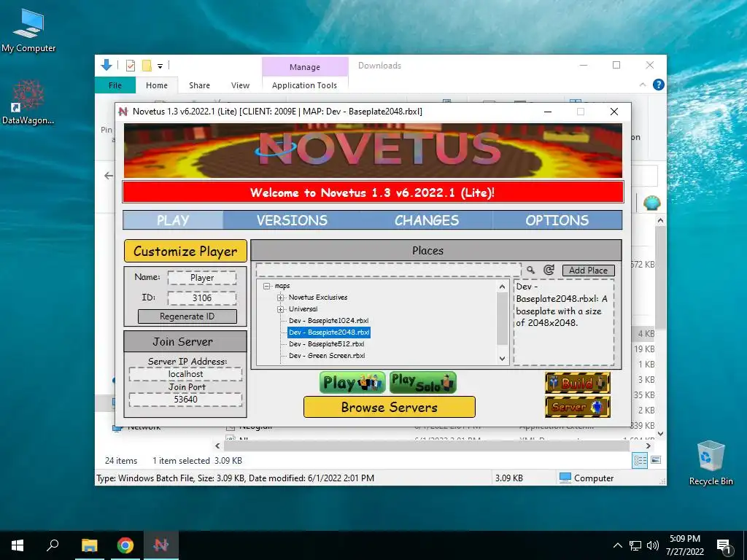Image resolution: width=747 pixels, height=560 pixels.
Task: Select Dev - Green Screen.rbxl
Action: coord(327,356)
